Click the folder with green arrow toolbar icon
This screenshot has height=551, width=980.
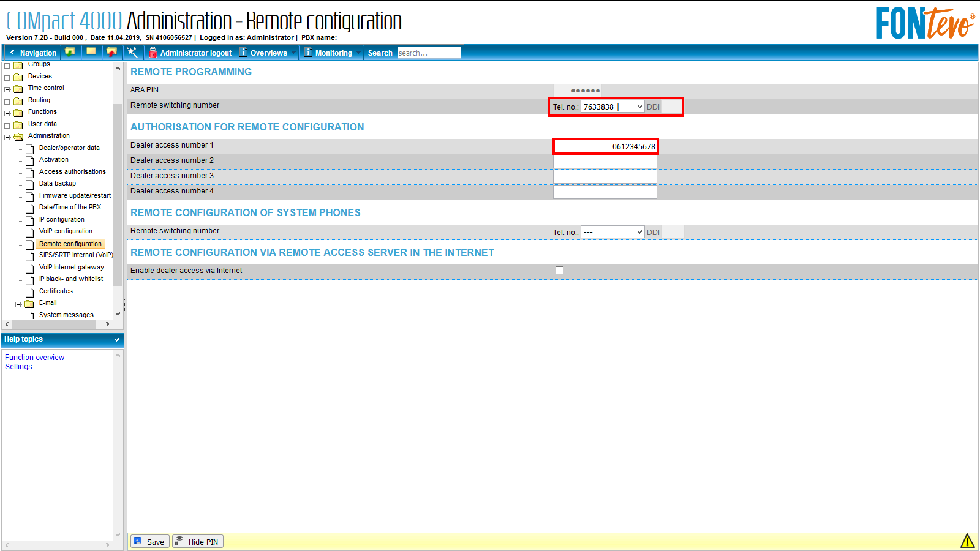[x=70, y=52]
